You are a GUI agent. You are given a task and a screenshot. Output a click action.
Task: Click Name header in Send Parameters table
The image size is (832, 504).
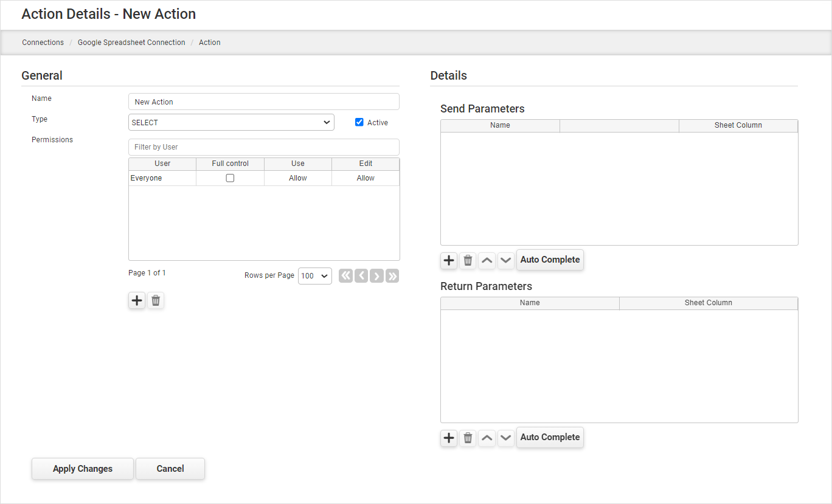(500, 125)
